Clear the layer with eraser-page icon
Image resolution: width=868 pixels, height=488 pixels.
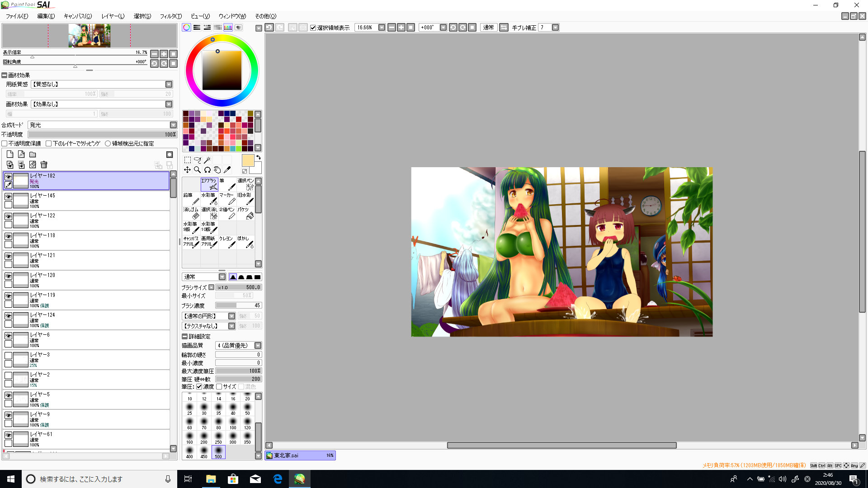(33, 165)
